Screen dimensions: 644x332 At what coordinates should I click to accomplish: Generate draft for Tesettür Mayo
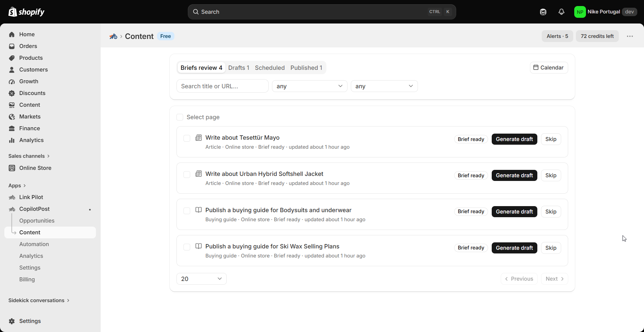tap(514, 139)
